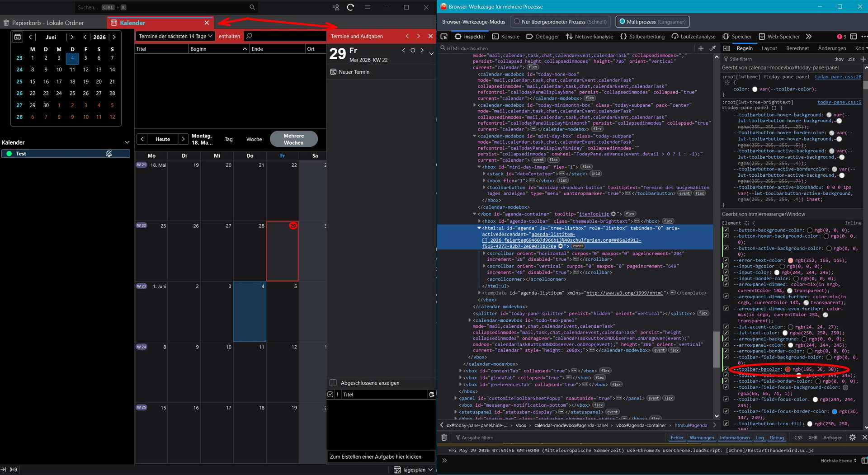The height and width of the screenshot is (475, 868).
Task: Clear the console output with trash icon
Action: (x=444, y=437)
